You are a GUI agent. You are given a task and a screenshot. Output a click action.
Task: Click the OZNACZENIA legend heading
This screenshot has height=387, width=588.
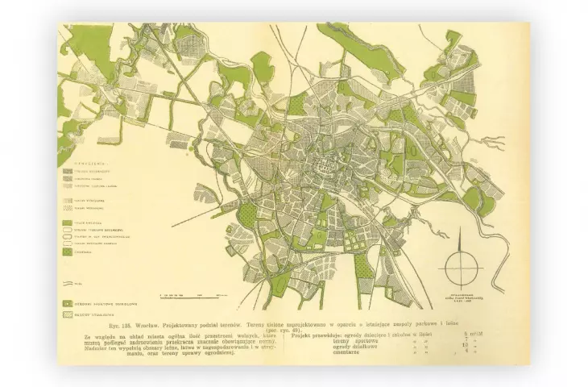(x=90, y=164)
